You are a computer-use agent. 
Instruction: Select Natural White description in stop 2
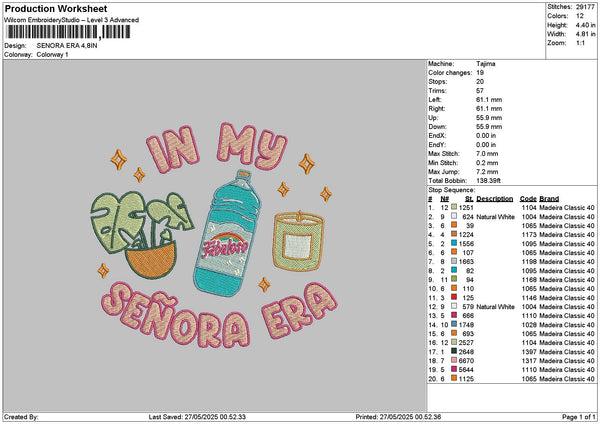click(496, 217)
